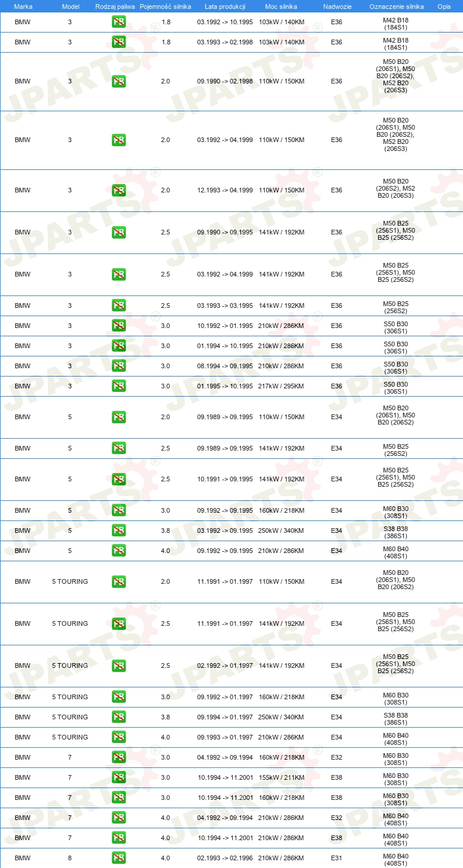The image size is (463, 868).
Task: Select the '155kW / 211KM' power cell
Action: (x=281, y=778)
